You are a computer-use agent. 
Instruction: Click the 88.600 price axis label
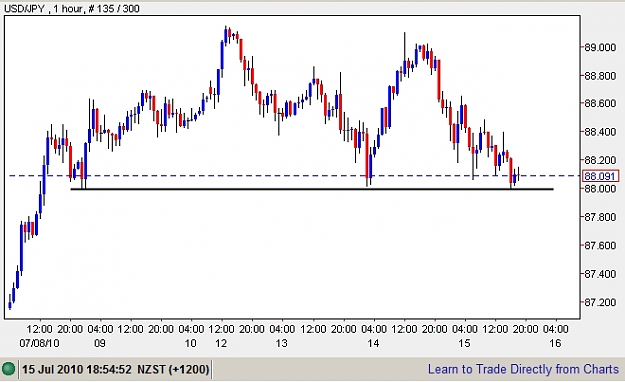[600, 104]
